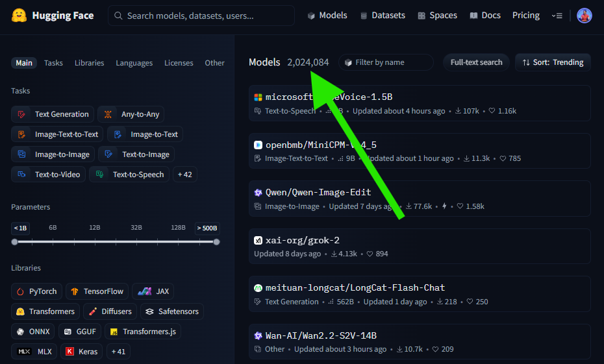Switch to the Tasks filter tab
The image size is (604, 364).
click(53, 63)
